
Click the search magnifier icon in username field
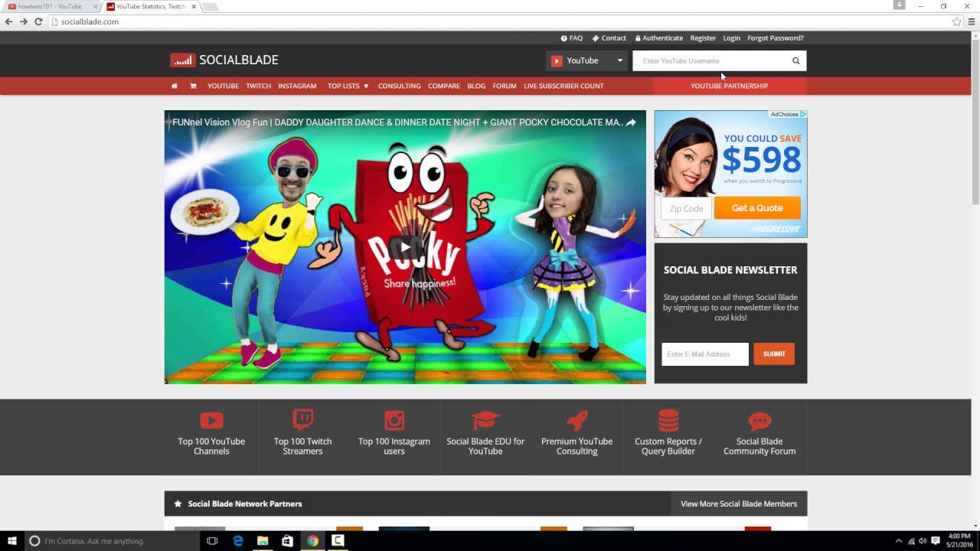click(x=796, y=60)
